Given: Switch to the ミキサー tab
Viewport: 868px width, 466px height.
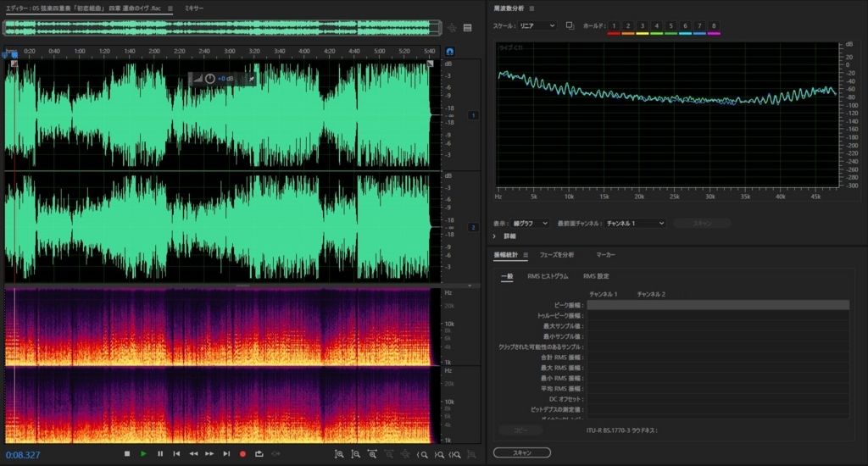Looking at the screenshot, I should [194, 8].
